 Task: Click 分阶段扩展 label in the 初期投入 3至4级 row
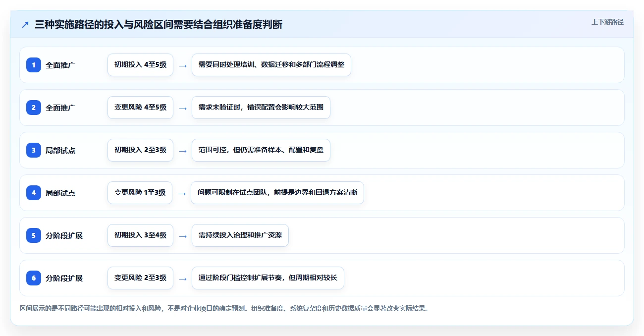pyautogui.click(x=64, y=235)
